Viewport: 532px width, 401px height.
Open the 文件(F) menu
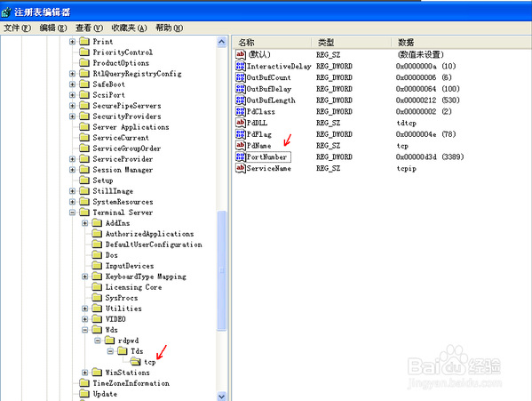(x=17, y=28)
